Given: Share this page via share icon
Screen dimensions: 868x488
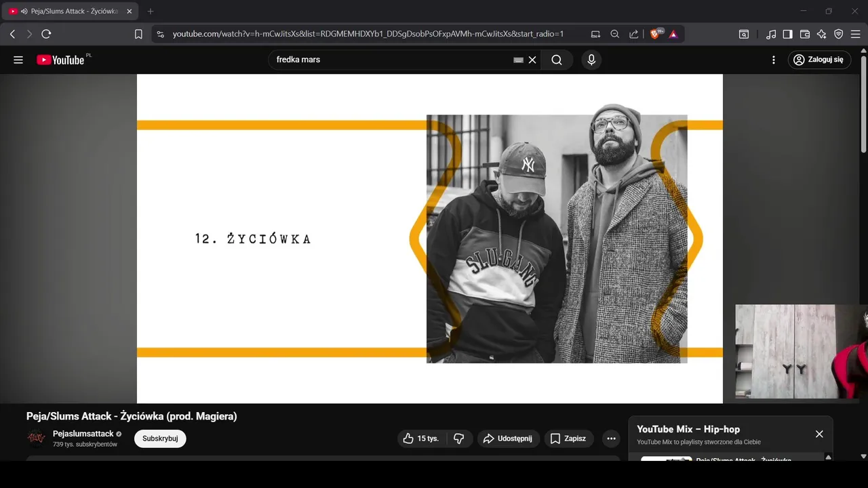Looking at the screenshot, I should (633, 34).
